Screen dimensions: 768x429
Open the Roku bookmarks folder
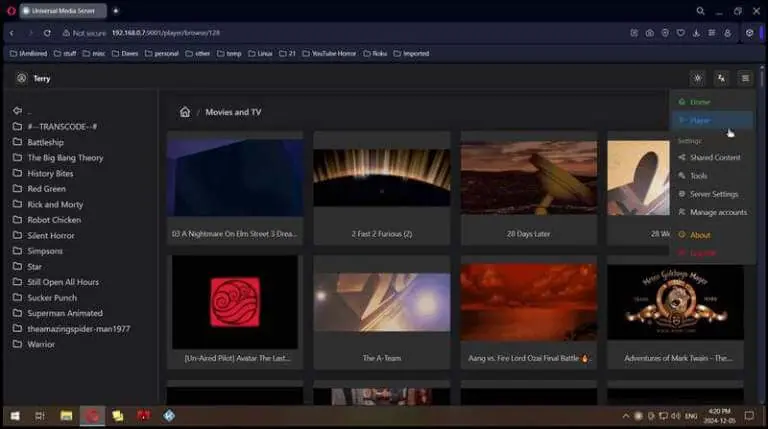pos(375,53)
